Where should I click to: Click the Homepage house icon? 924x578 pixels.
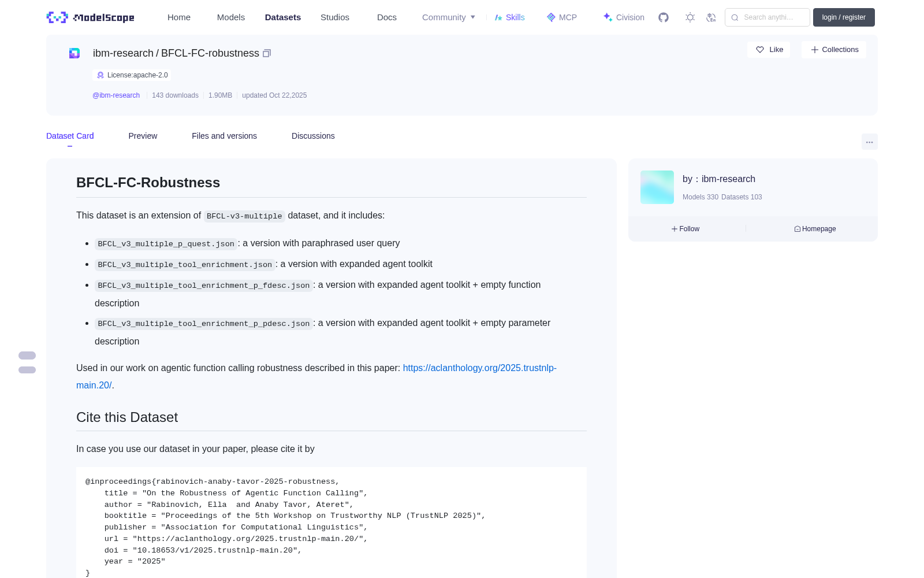tap(798, 229)
